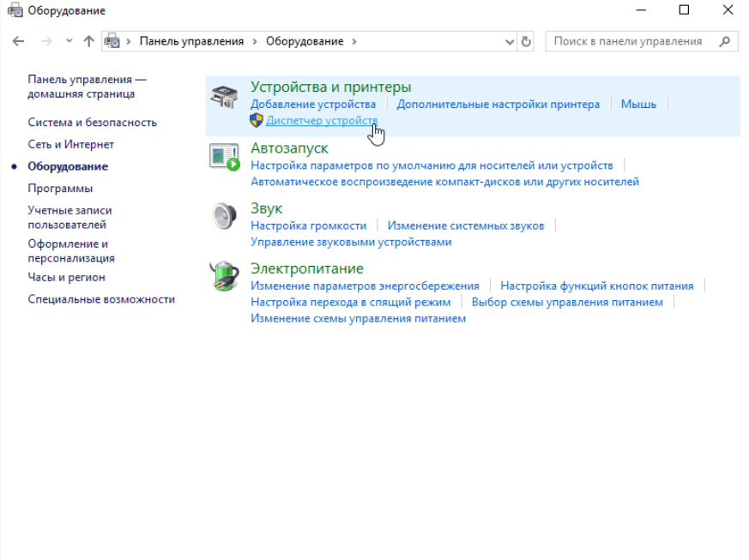Minimize the Оборудование window
Screen dimensions: 749x560
pyautogui.click(x=641, y=10)
